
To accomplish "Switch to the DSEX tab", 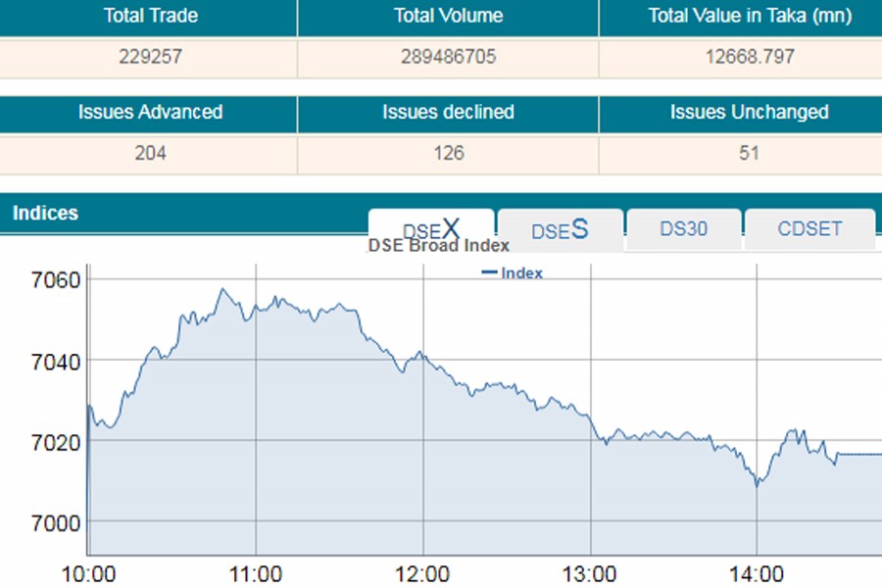I will point(431,227).
